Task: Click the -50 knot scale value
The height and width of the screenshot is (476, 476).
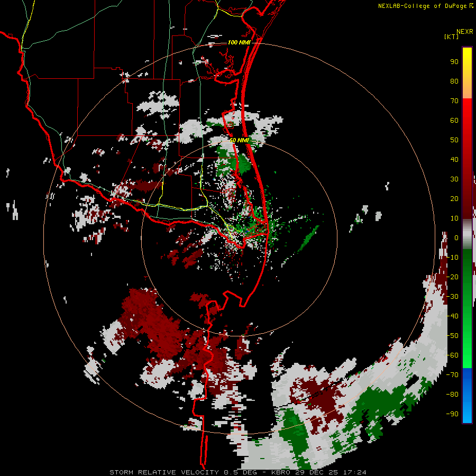Action: click(452, 336)
